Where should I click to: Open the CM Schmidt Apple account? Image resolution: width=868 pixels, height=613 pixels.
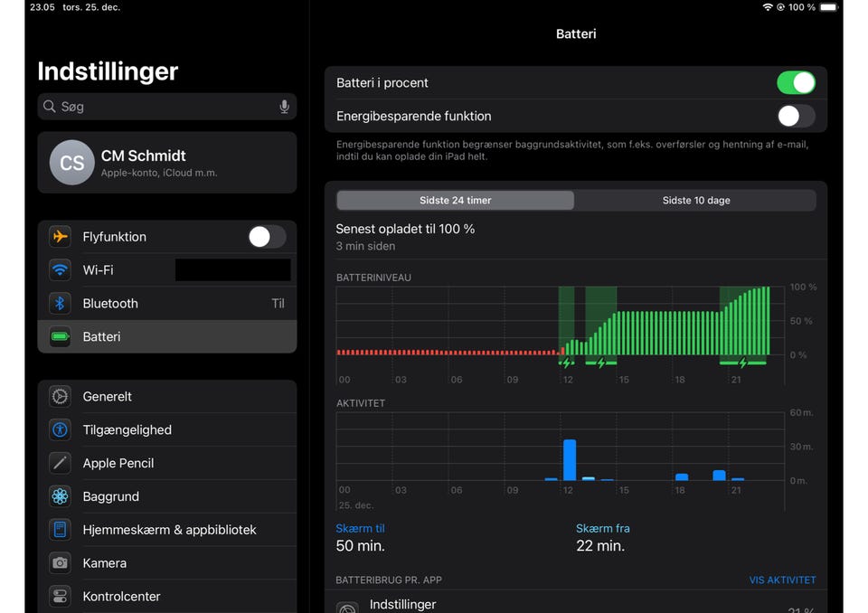(167, 163)
